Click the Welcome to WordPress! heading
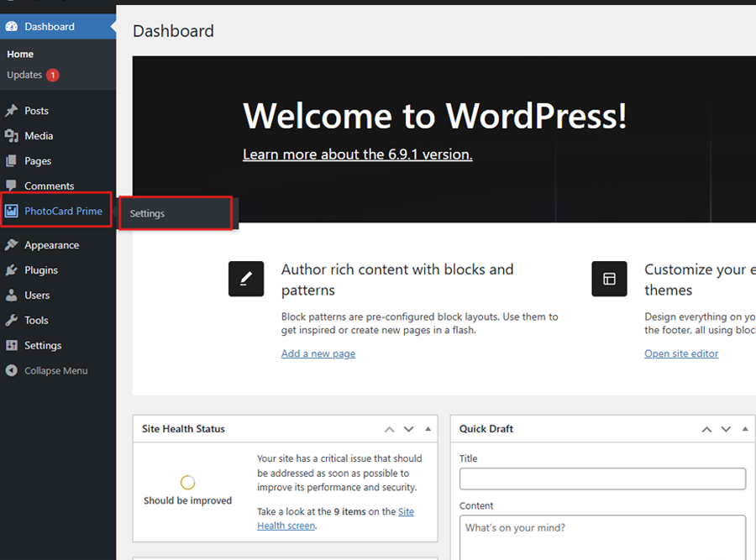Viewport: 756px width, 560px height. click(x=435, y=116)
